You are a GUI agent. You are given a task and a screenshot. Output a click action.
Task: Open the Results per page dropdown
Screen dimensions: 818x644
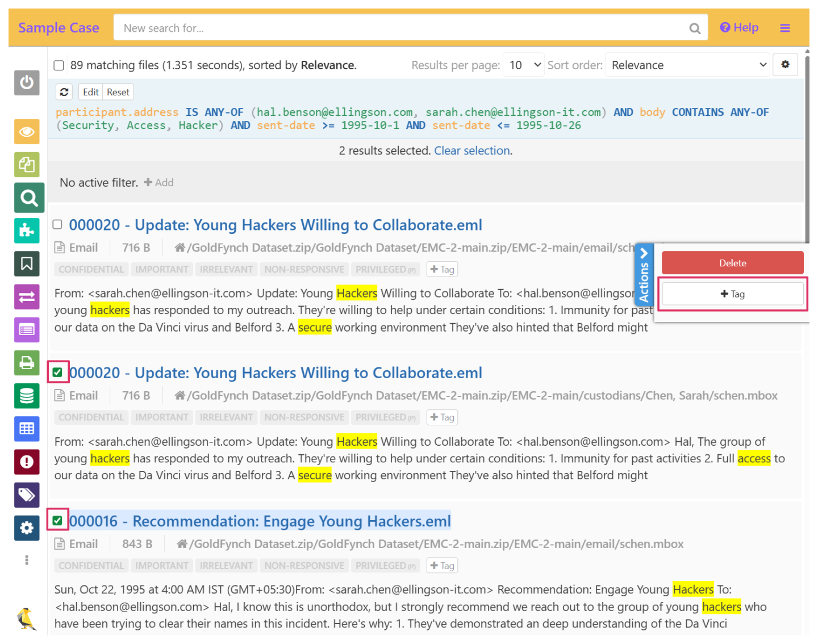click(x=524, y=65)
